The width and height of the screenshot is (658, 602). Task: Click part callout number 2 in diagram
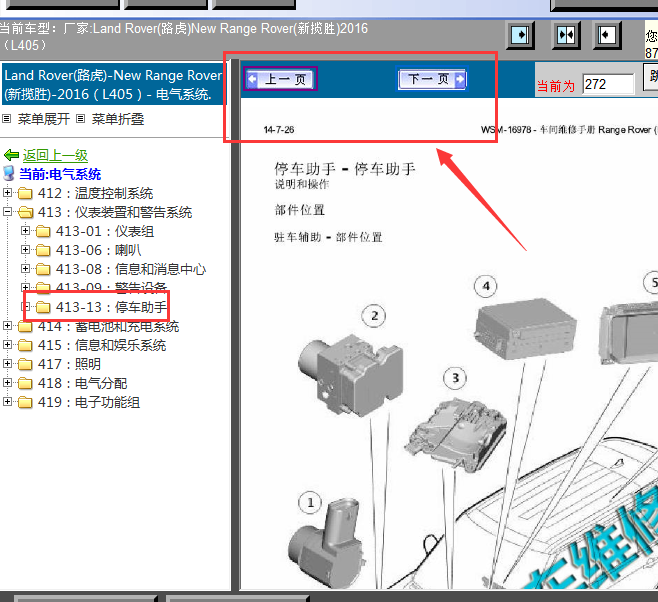pyautogui.click(x=374, y=316)
